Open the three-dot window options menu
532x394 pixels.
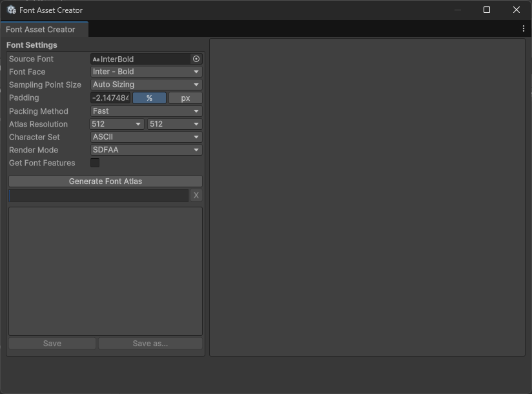(523, 29)
